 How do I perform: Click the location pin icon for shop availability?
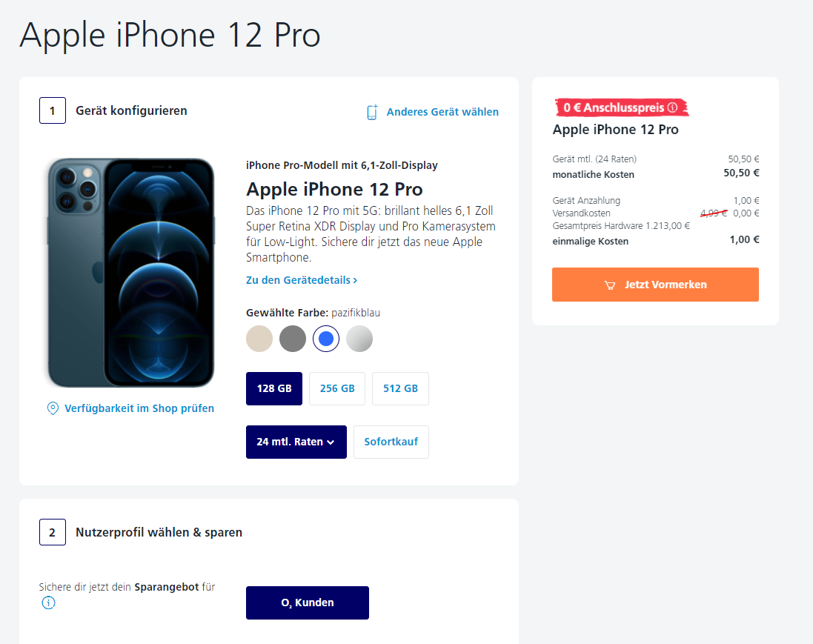[53, 408]
